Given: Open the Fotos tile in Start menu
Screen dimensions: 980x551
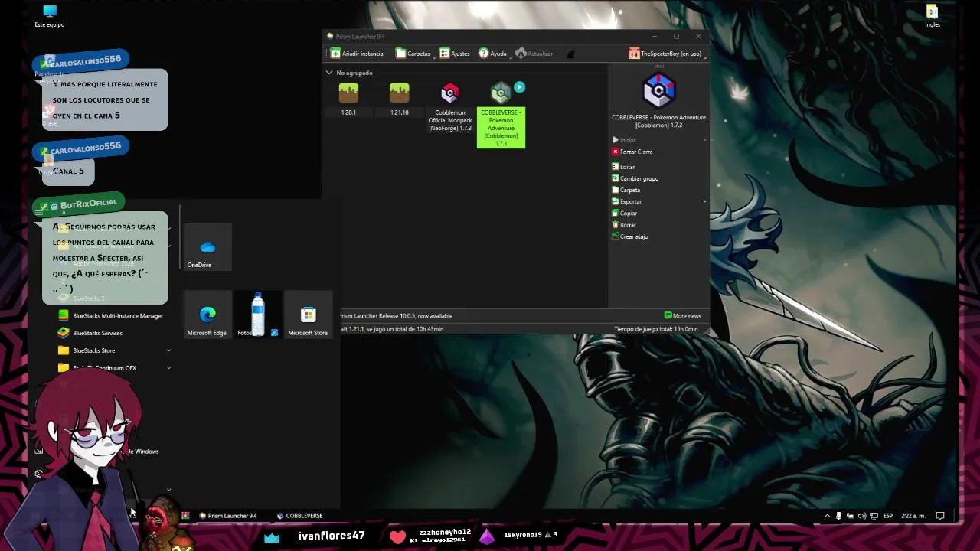Looking at the screenshot, I should pyautogui.click(x=258, y=315).
